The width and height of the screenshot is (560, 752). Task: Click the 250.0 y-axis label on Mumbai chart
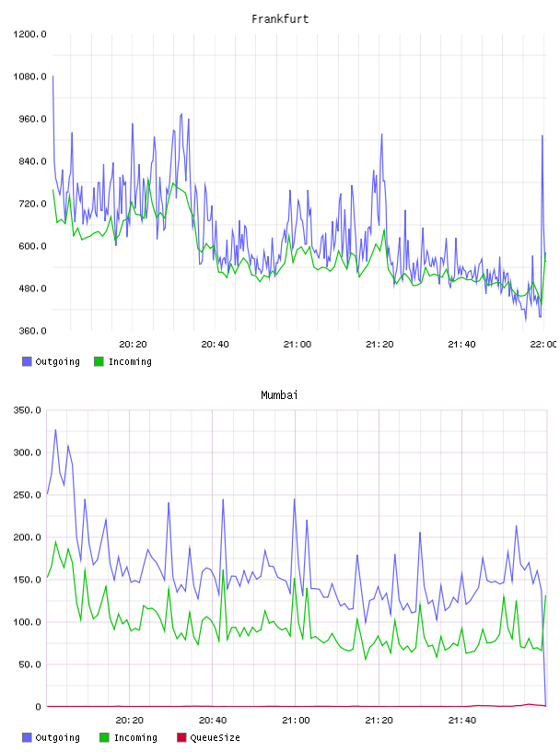28,495
